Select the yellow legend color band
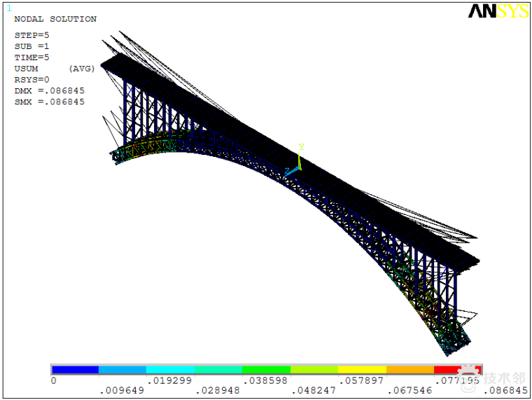 point(362,369)
